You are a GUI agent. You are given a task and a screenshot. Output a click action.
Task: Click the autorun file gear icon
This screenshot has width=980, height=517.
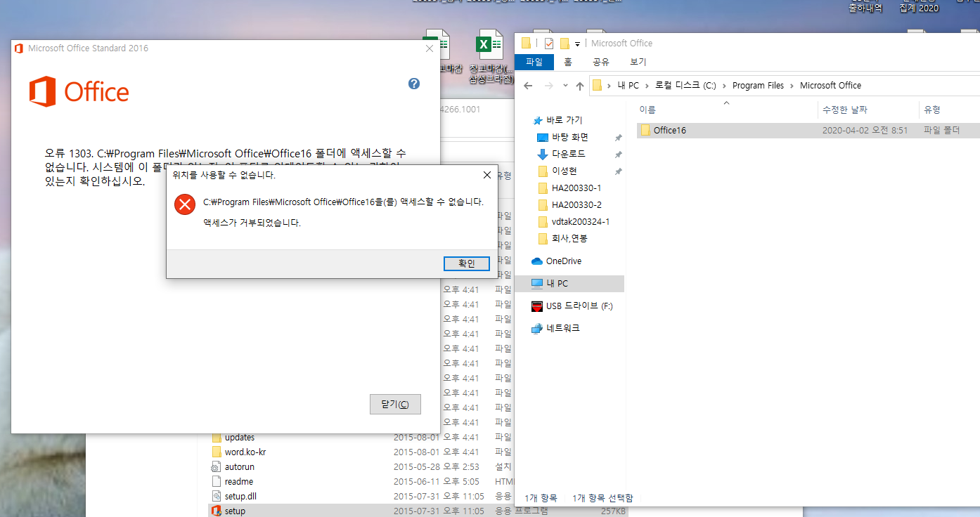pyautogui.click(x=217, y=466)
